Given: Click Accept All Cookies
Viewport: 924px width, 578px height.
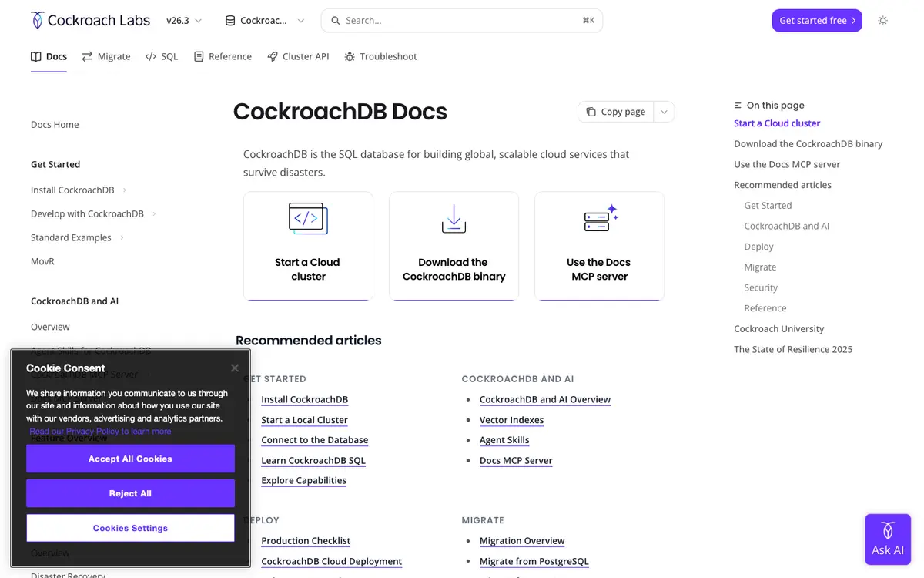Looking at the screenshot, I should tap(130, 459).
